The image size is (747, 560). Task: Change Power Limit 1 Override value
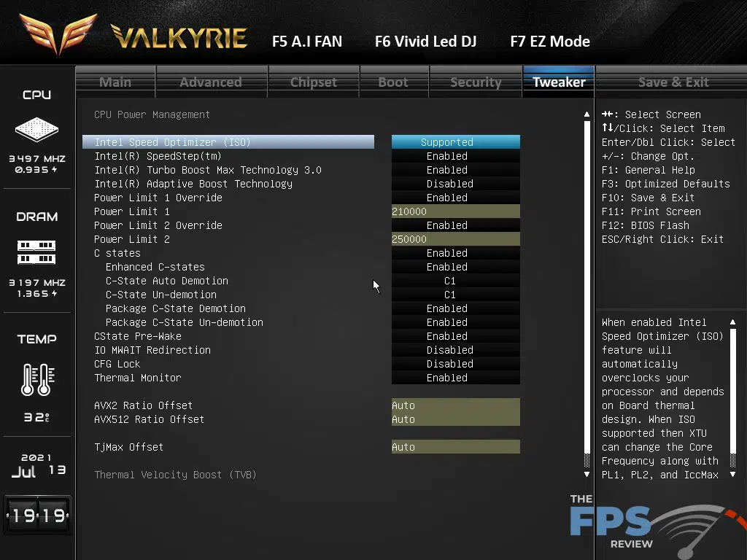click(x=455, y=197)
